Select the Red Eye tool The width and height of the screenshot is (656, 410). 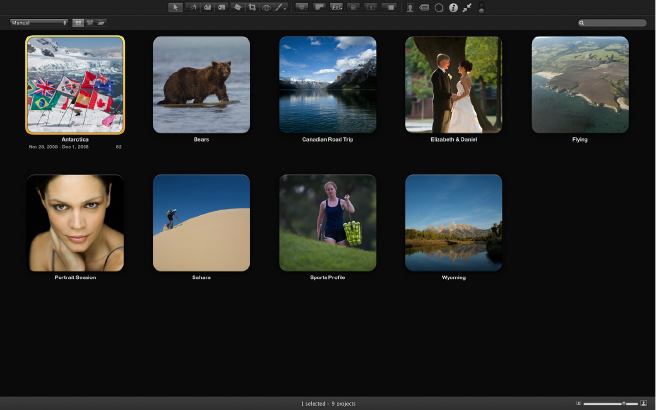[266, 7]
